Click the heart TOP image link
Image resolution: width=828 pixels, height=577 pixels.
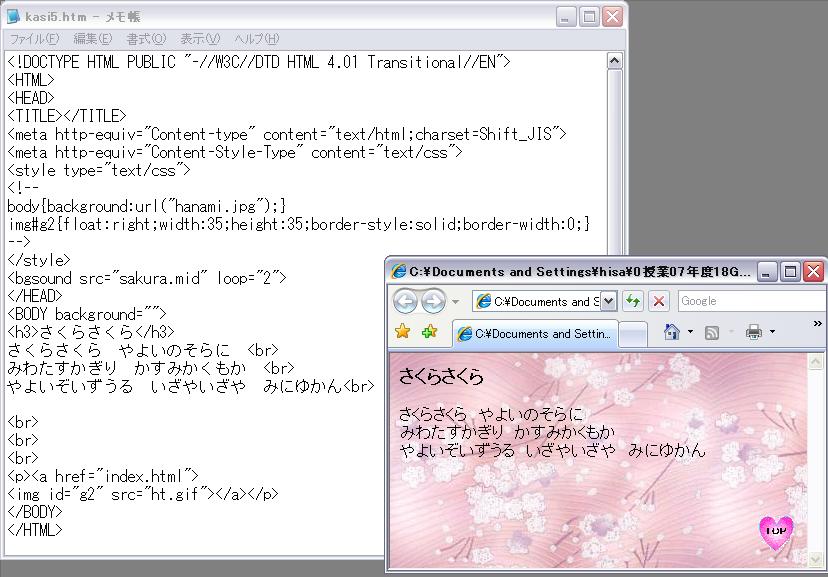776,532
